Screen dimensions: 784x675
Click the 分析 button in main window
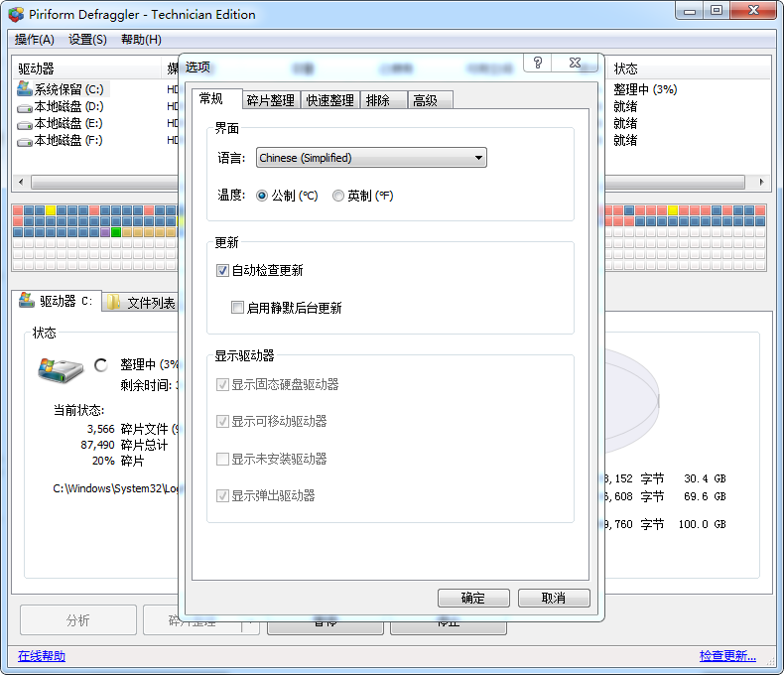click(x=78, y=620)
